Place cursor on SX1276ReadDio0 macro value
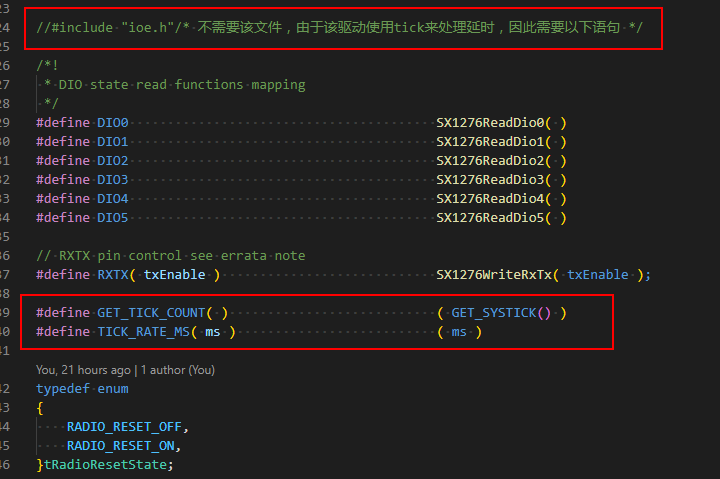Viewport: 720px width, 479px height. [x=492, y=122]
